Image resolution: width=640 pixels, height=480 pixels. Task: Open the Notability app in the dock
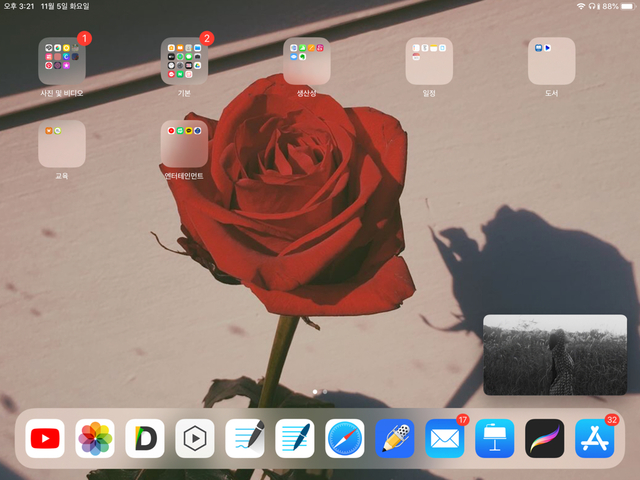point(395,438)
